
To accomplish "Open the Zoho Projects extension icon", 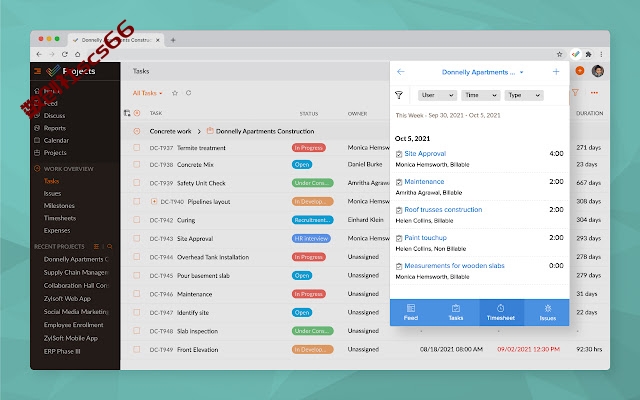I will [576, 54].
